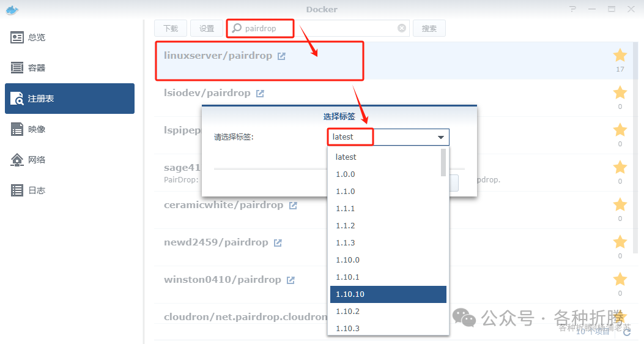
Task: Choose tag 1.1.3 from the list
Action: pos(388,243)
